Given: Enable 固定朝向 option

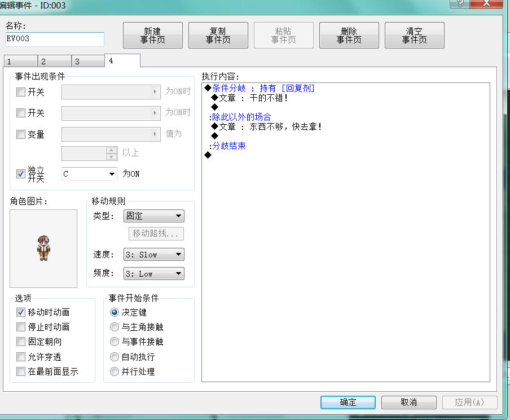Looking at the screenshot, I should click(21, 342).
